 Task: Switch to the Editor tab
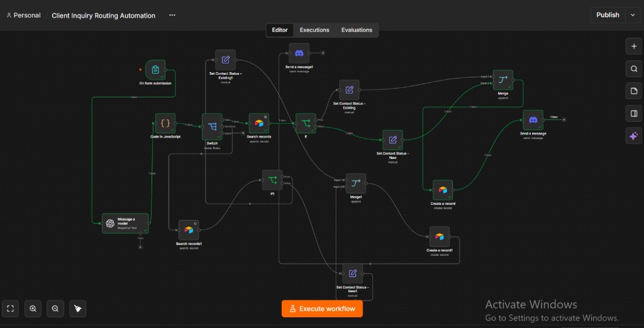coord(280,30)
